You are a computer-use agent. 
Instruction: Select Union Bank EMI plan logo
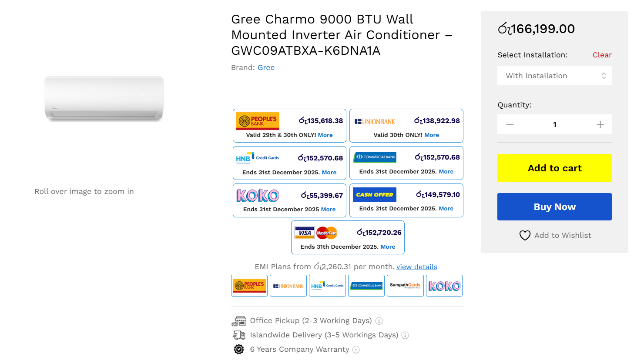click(x=288, y=286)
